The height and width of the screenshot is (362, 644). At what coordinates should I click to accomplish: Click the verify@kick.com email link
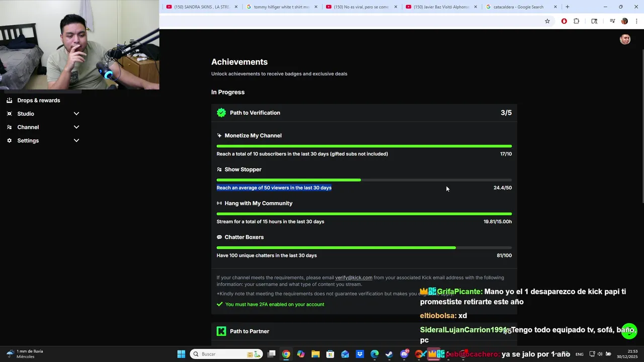click(x=354, y=278)
